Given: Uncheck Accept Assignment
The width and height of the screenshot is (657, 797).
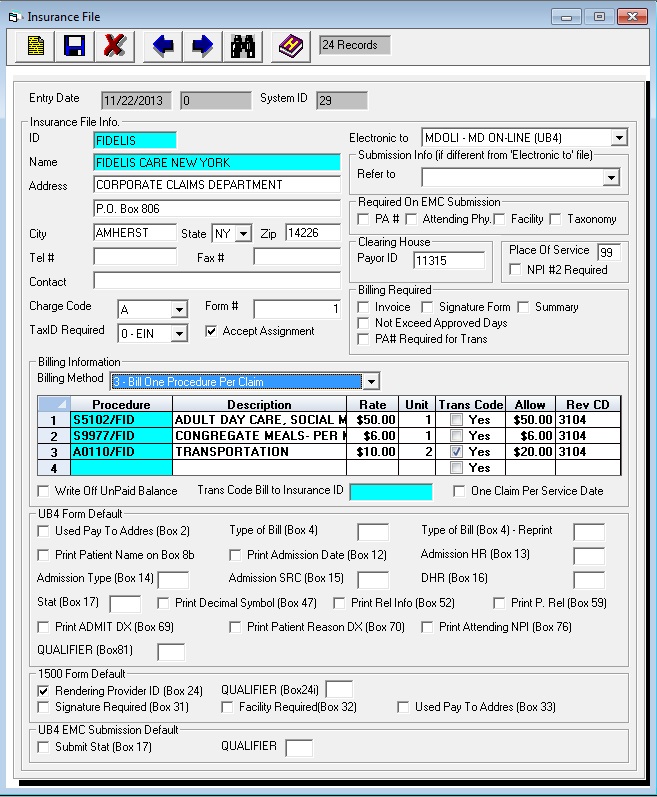Looking at the screenshot, I should point(211,331).
